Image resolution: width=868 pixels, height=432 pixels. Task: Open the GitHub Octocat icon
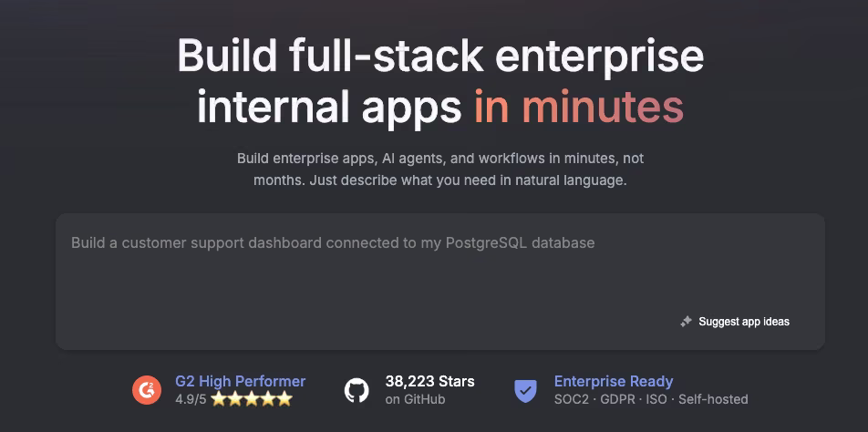pos(356,390)
